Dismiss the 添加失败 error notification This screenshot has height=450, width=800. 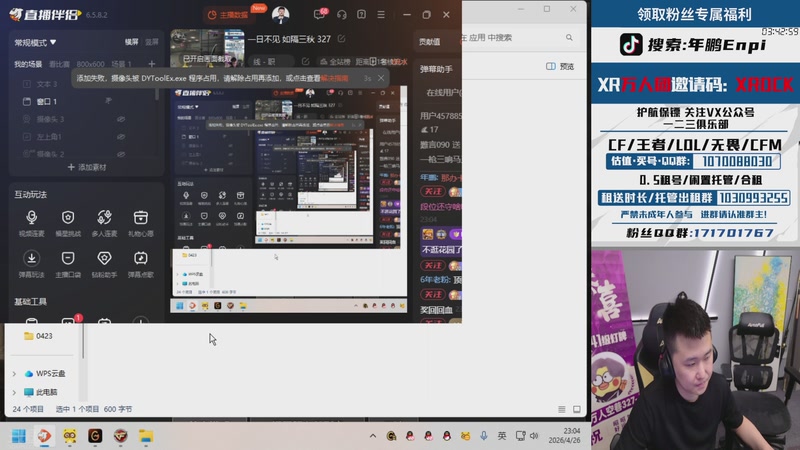click(x=381, y=78)
